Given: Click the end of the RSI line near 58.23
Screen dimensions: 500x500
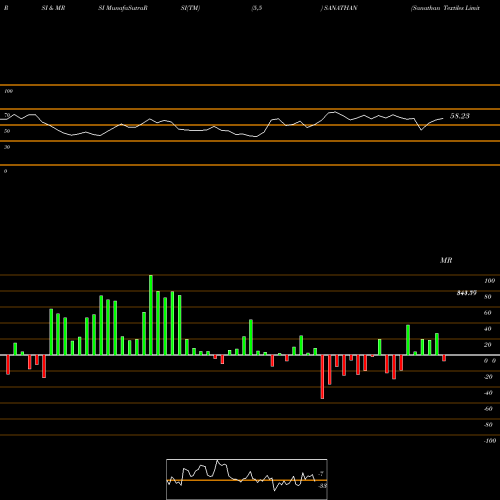Looking at the screenshot, I should click(443, 118).
